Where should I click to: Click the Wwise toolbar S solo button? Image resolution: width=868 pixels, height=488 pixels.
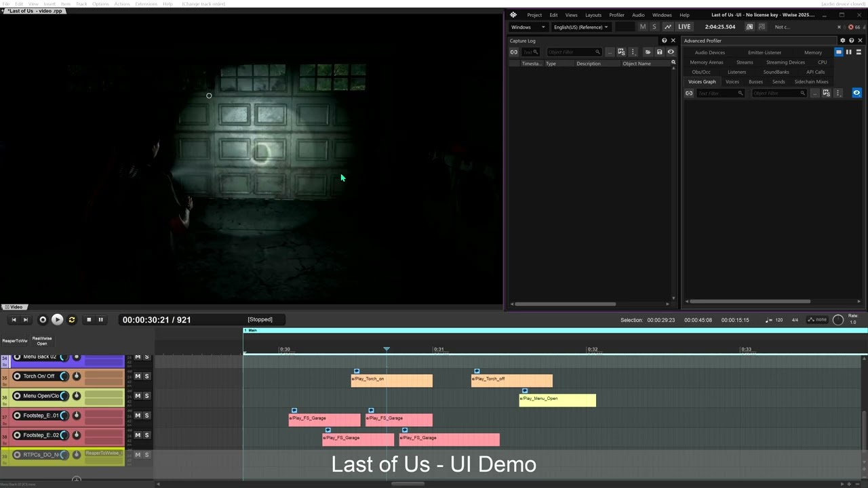tap(654, 27)
